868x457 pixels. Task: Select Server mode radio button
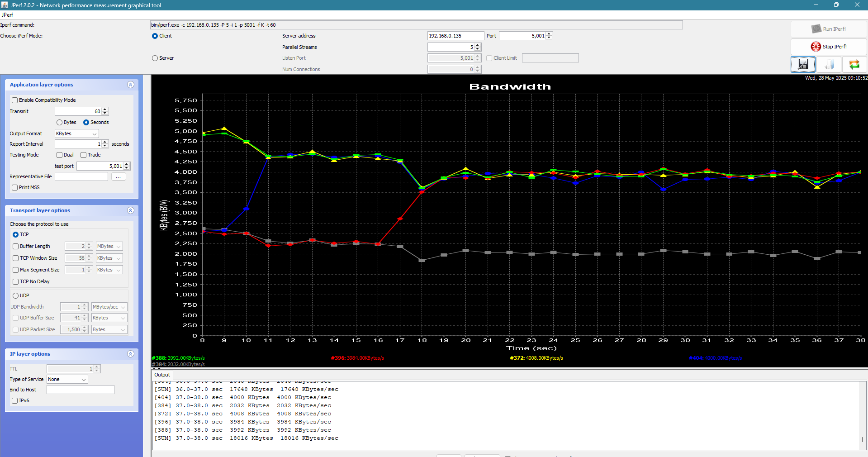(155, 58)
